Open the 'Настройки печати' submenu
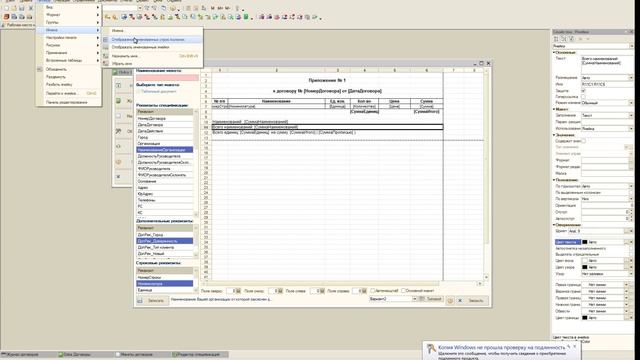The width and height of the screenshot is (640, 360). click(x=69, y=38)
